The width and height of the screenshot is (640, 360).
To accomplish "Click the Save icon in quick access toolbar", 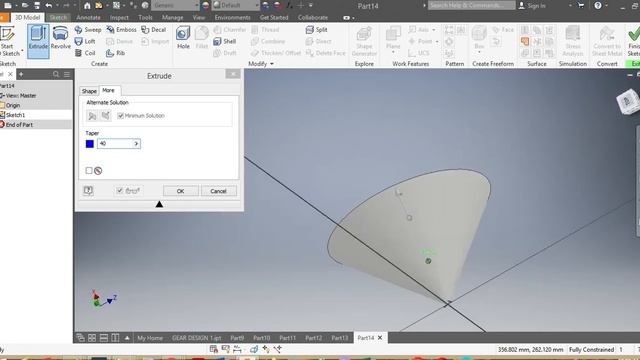I will (37, 5).
